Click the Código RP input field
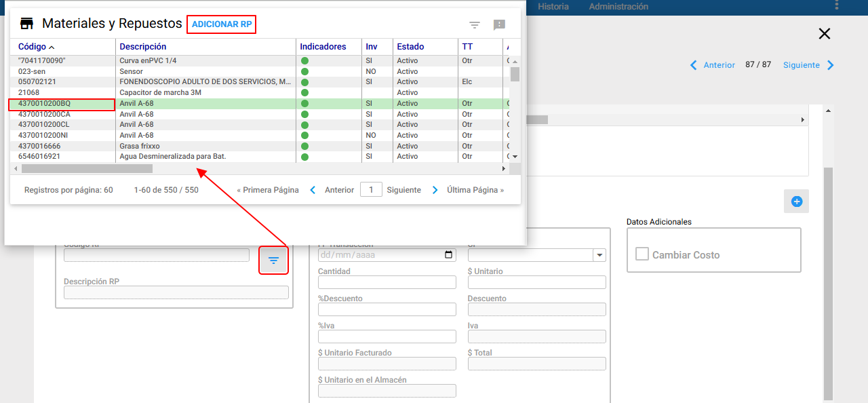This screenshot has height=403, width=868. [x=157, y=255]
